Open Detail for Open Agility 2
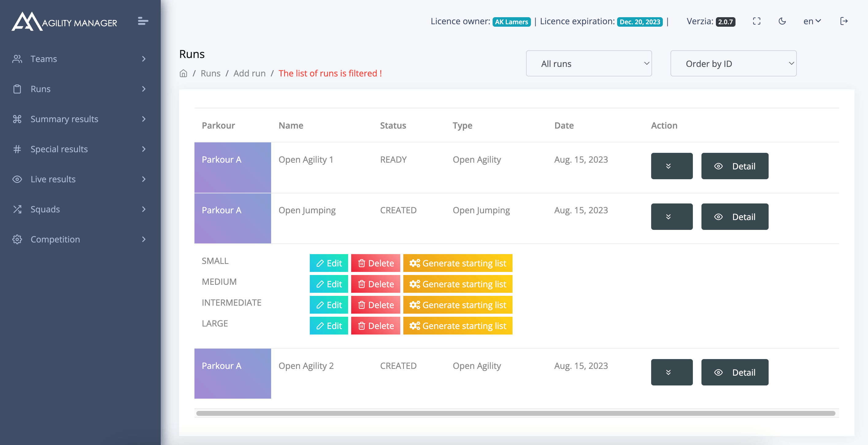 click(x=734, y=372)
